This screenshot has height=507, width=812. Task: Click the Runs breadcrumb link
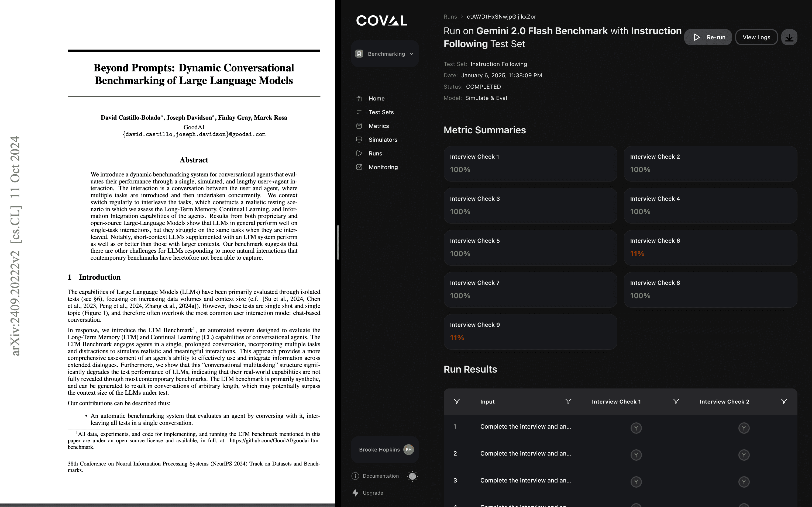[x=450, y=16]
